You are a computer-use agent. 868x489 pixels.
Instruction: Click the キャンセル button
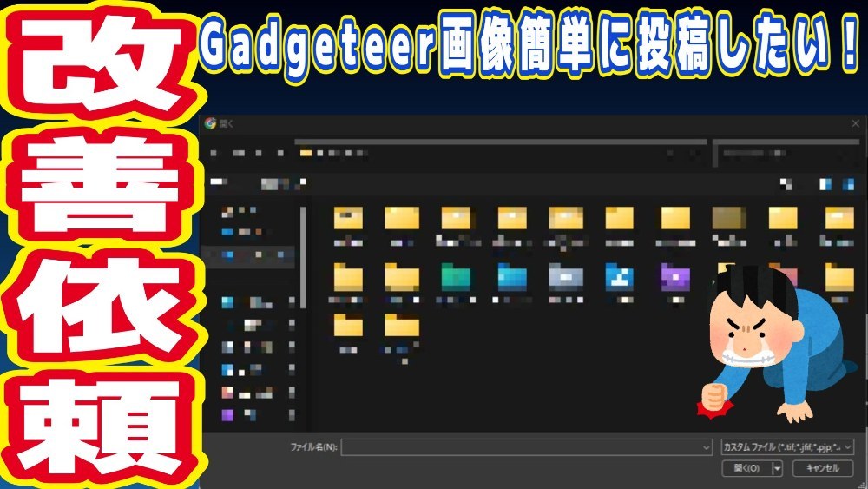click(x=823, y=468)
